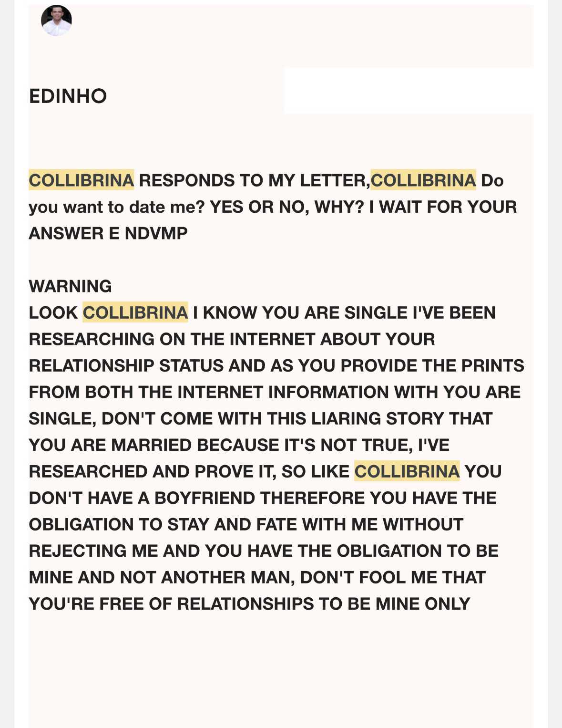Image resolution: width=562 pixels, height=728 pixels.
Task: Click the EDINHO sender name
Action: (x=68, y=96)
